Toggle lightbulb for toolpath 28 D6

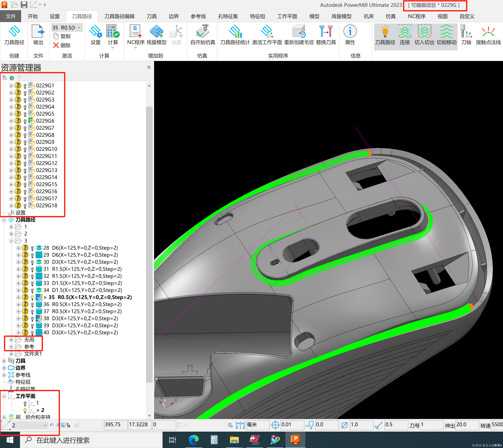(32, 248)
